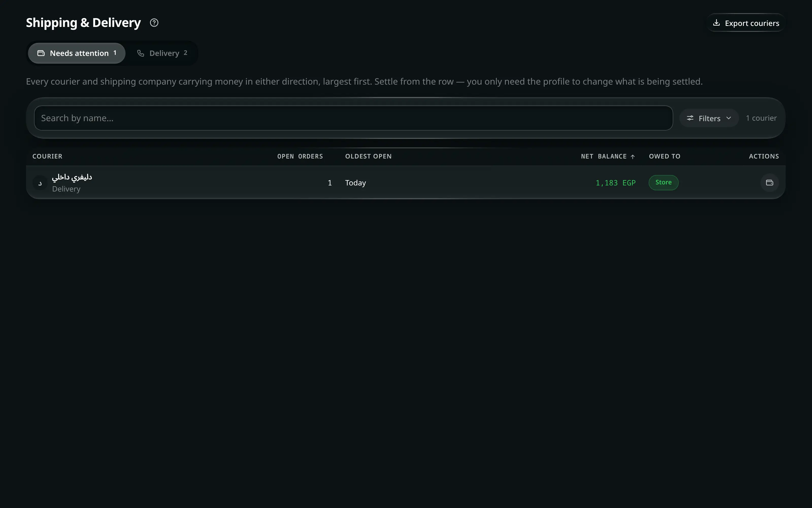Switch to the Needs attention tab
This screenshot has height=508, width=812.
point(77,53)
